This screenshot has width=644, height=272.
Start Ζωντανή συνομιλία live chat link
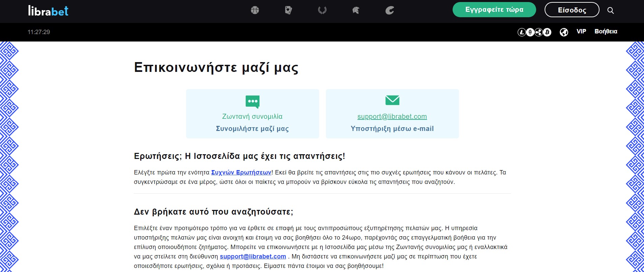coord(252,116)
